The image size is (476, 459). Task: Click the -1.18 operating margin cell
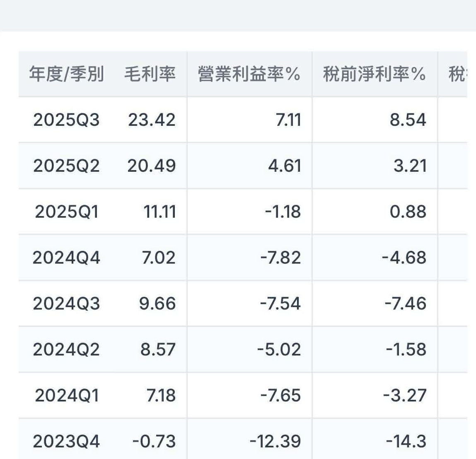coord(283,212)
